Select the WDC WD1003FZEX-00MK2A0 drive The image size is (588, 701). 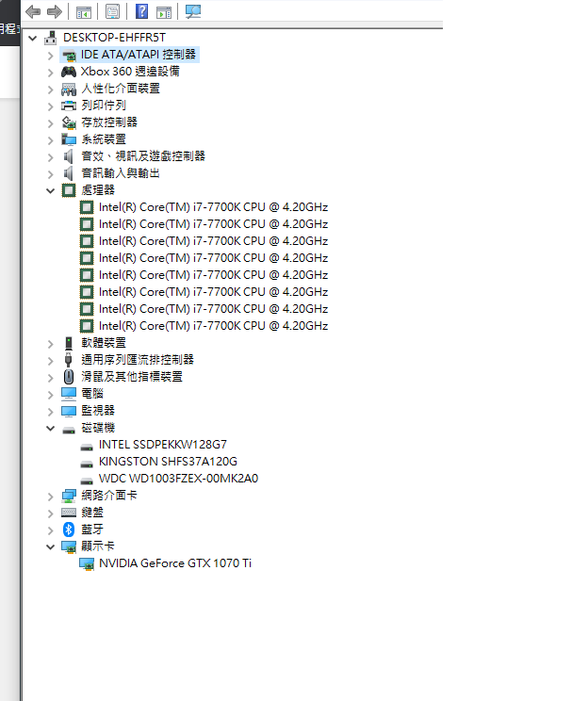[x=178, y=479]
